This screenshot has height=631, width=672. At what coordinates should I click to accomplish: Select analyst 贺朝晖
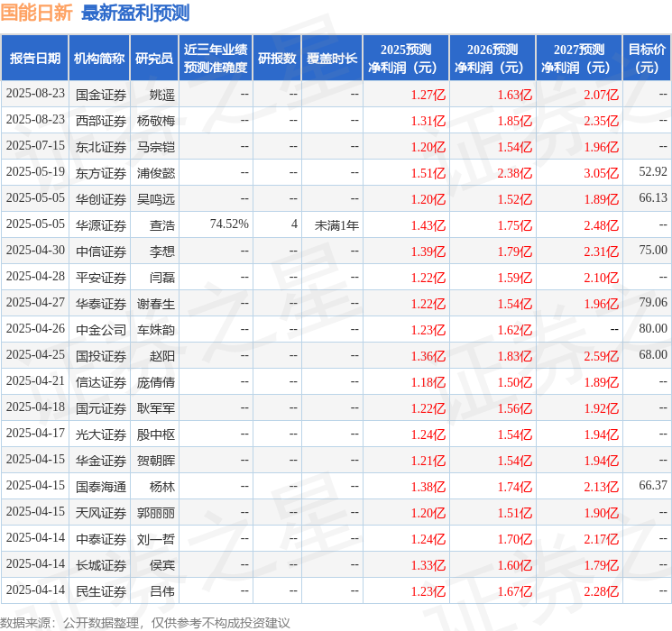[x=156, y=461]
